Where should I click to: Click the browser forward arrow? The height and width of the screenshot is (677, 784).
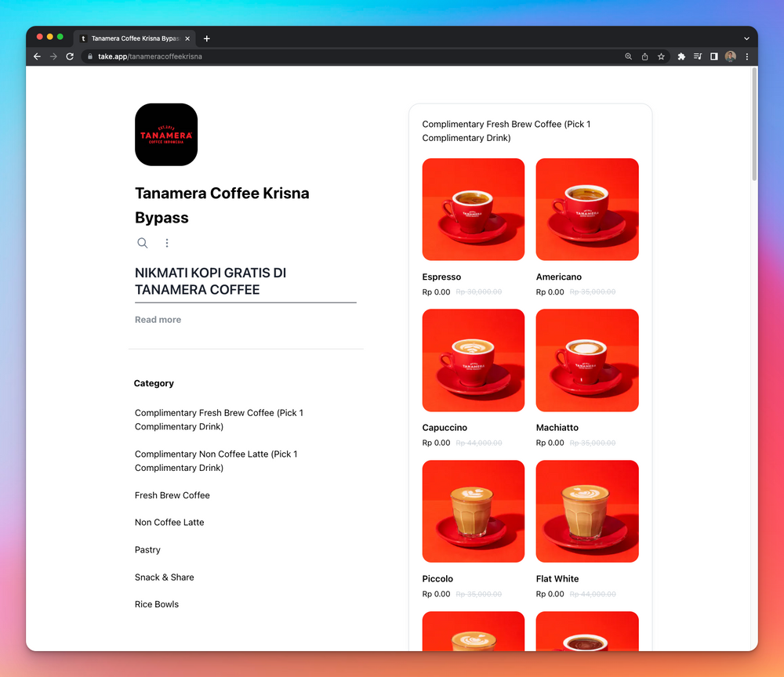tap(53, 56)
